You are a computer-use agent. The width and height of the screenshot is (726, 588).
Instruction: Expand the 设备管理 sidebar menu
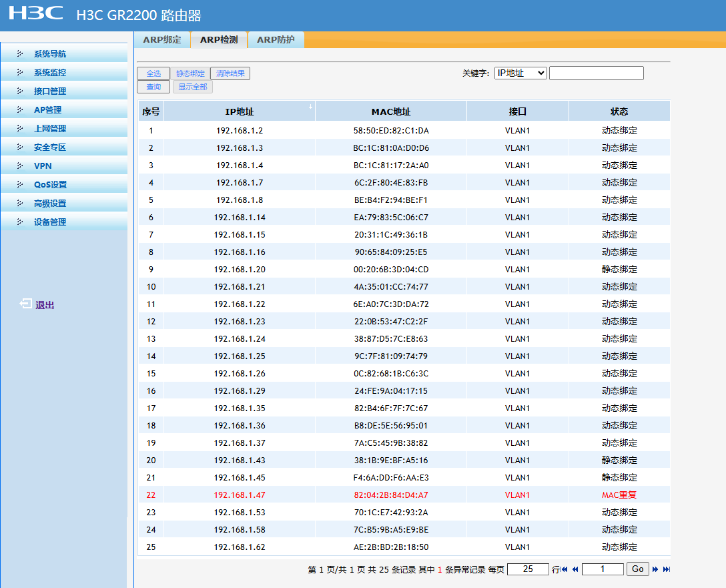coord(50,222)
